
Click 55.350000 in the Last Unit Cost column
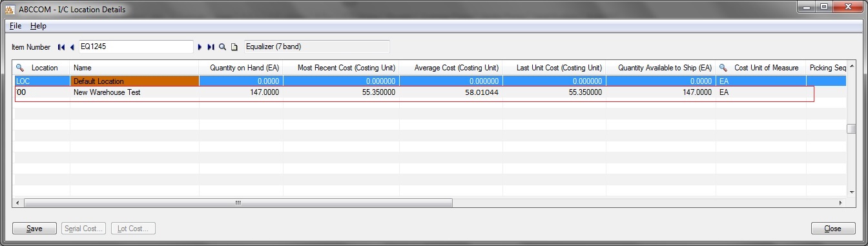[x=554, y=92]
